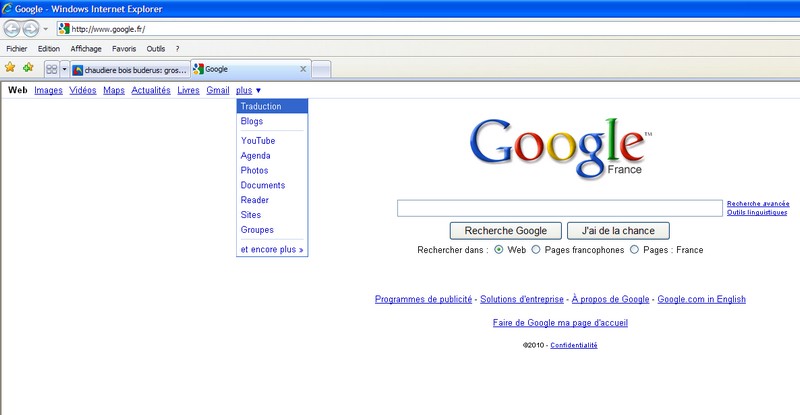Choose Documents from the plus menu
Image resolution: width=800 pixels, height=415 pixels.
272,185
